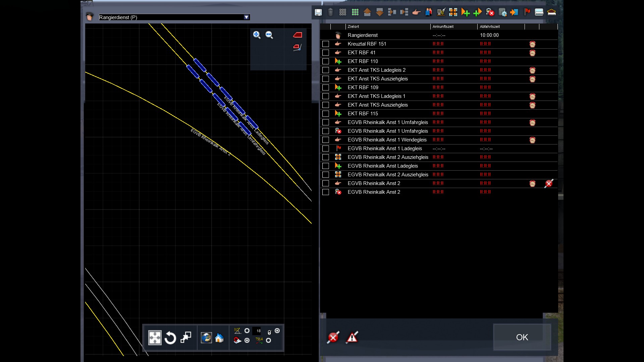Tick checkbox beside EGVB Rheinkalk Anst 1 Ladegleis
Viewport: 644px width, 362px height.
(x=325, y=148)
